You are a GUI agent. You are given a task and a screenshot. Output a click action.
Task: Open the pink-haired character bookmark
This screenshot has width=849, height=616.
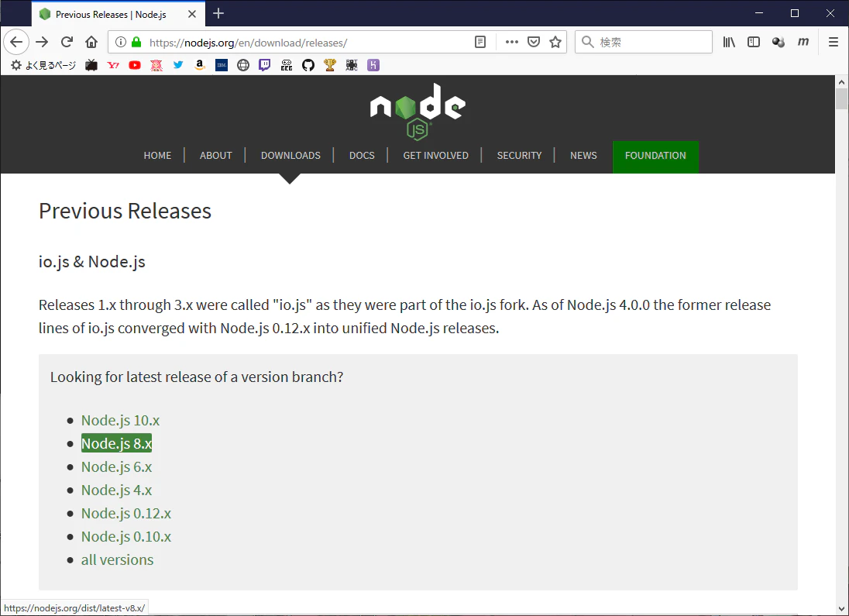tap(156, 65)
